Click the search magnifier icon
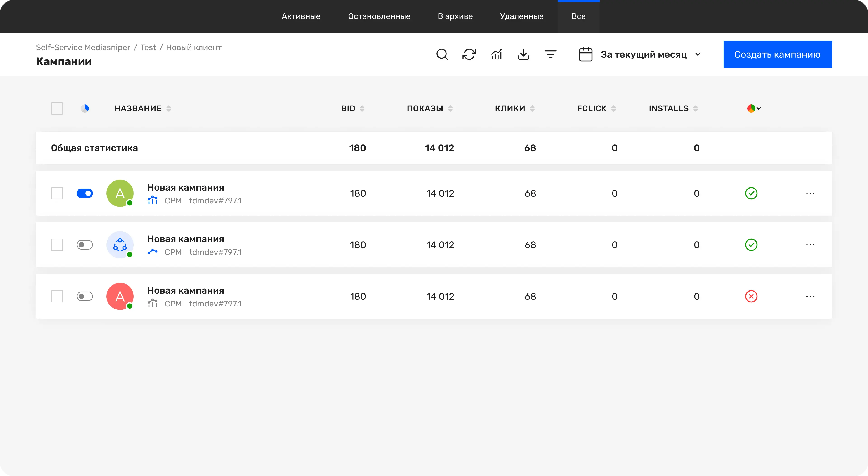Image resolution: width=868 pixels, height=476 pixels. (x=442, y=54)
